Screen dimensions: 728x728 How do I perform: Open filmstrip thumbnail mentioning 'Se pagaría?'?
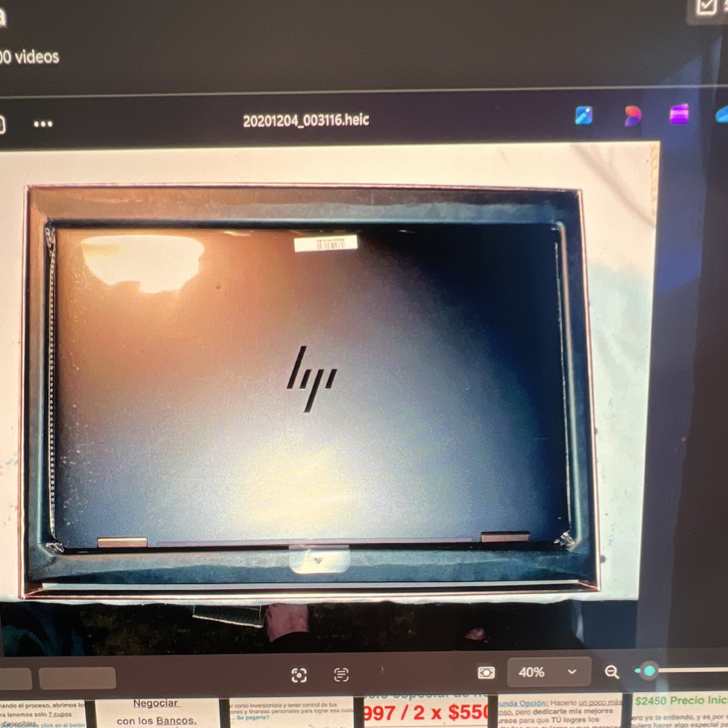[x=291, y=713]
